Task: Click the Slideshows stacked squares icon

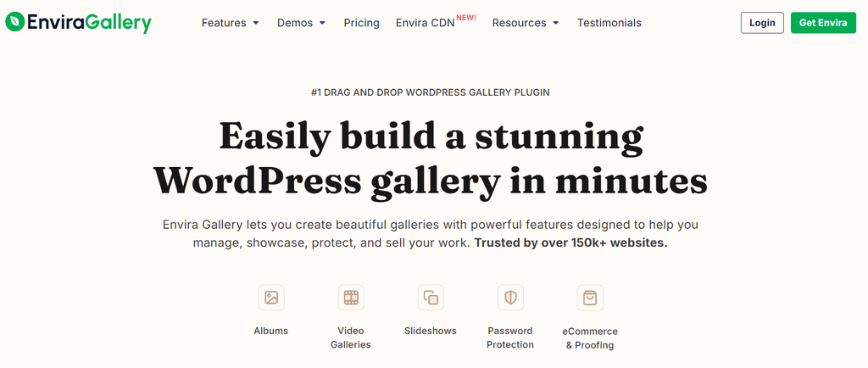Action: [x=431, y=298]
